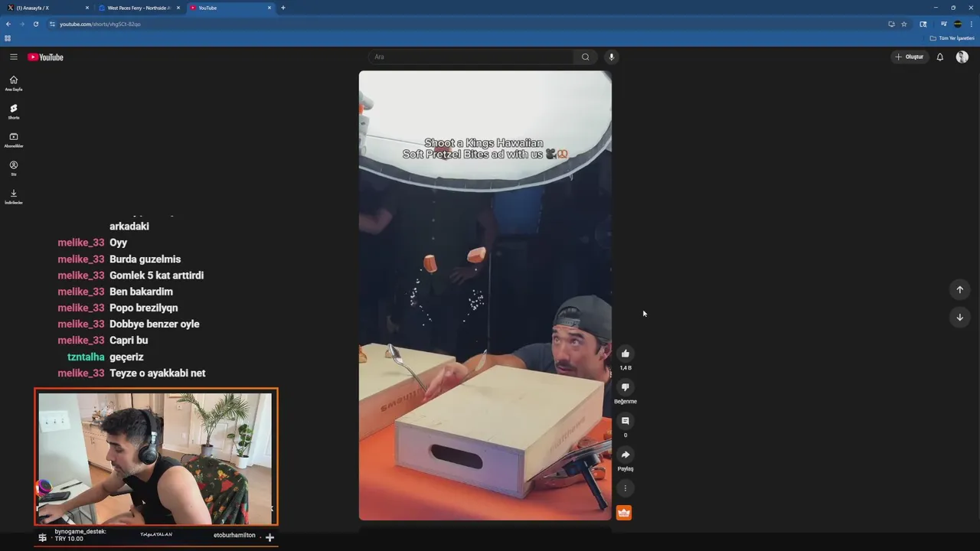Open the apps grid in bookmarks bar

coord(8,38)
